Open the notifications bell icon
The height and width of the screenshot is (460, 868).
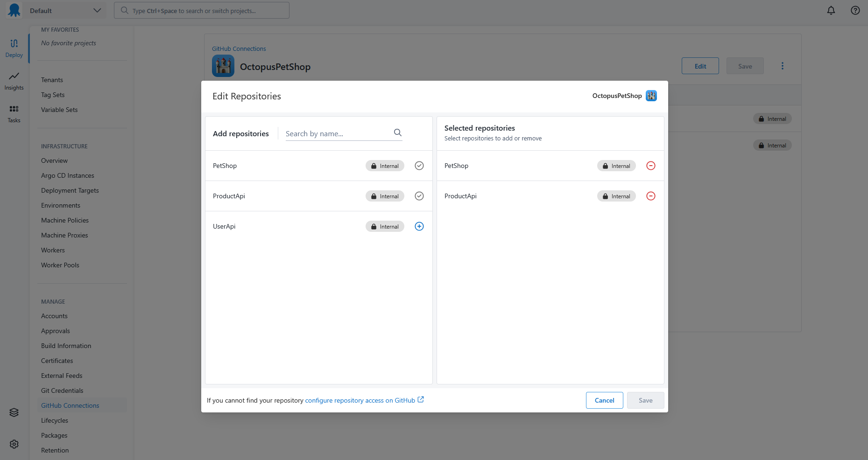pyautogui.click(x=831, y=10)
